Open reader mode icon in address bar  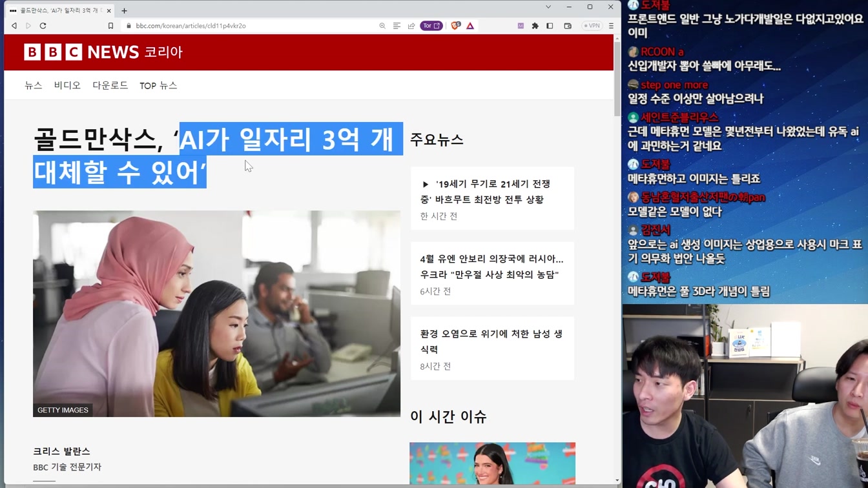tap(397, 26)
